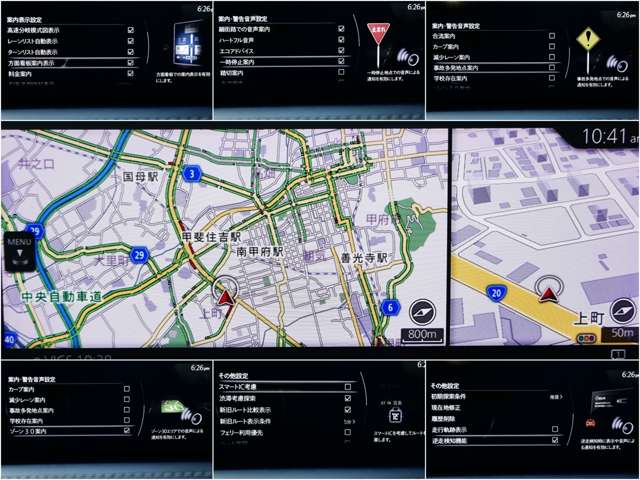Enable スマートIC考慮 checkbox

(x=347, y=387)
